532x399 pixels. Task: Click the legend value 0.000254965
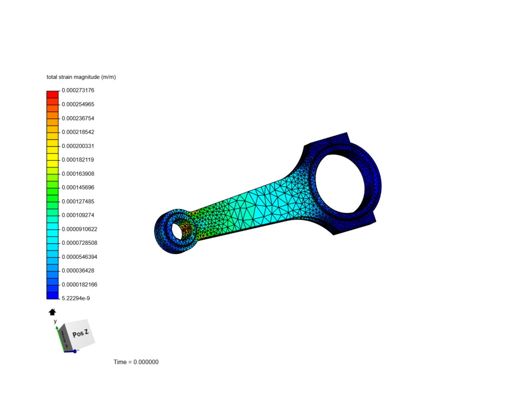point(78,104)
